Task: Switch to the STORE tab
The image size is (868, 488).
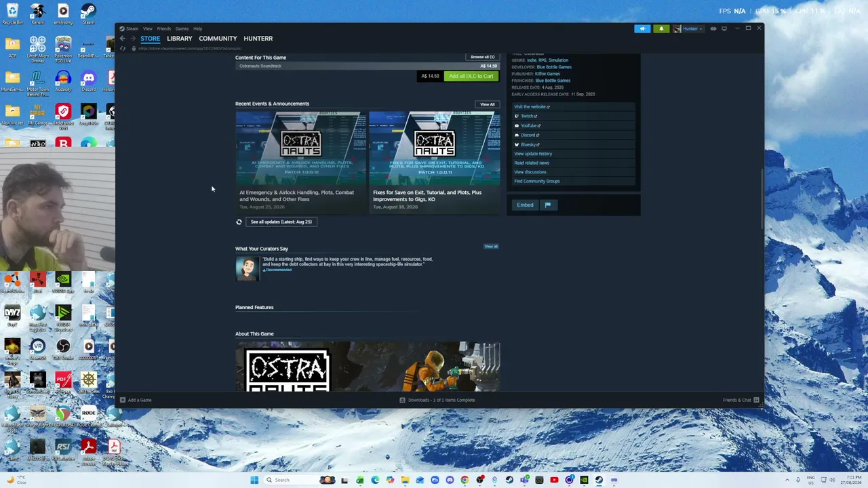Action: 151,39
